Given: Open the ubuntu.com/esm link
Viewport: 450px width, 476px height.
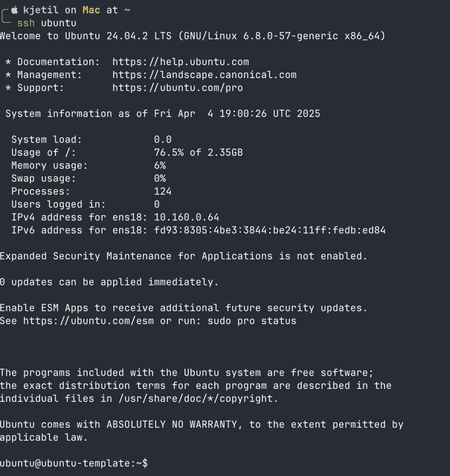Looking at the screenshot, I should tap(89, 321).
